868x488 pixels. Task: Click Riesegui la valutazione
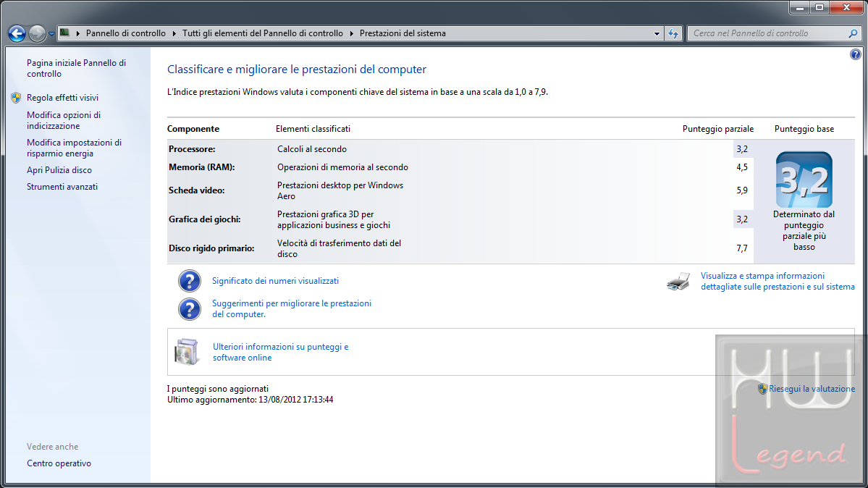pos(812,389)
